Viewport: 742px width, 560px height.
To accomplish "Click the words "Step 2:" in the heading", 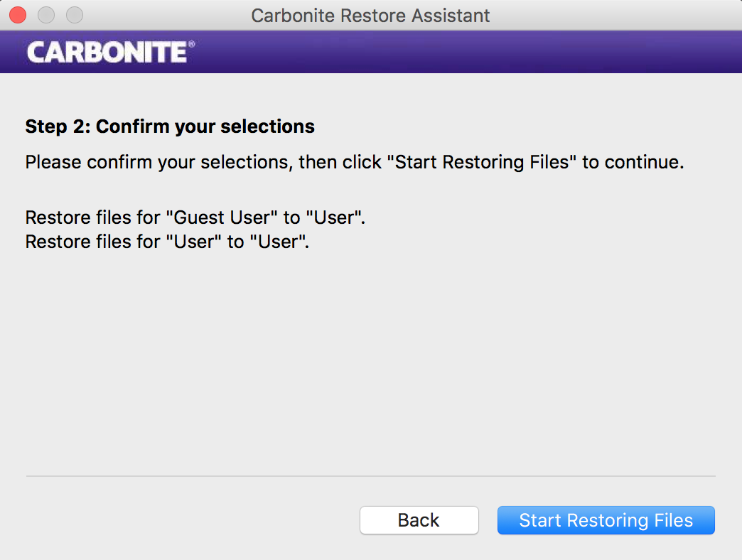I will tap(58, 126).
